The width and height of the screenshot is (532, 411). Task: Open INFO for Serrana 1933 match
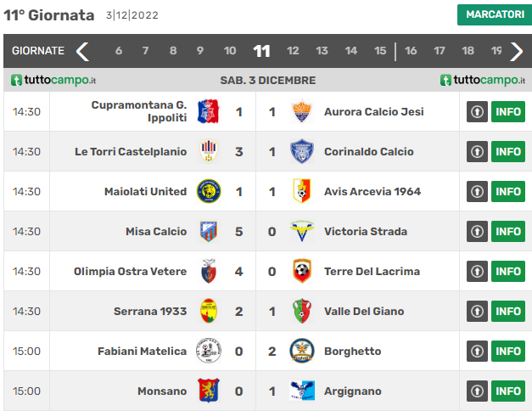click(x=508, y=312)
